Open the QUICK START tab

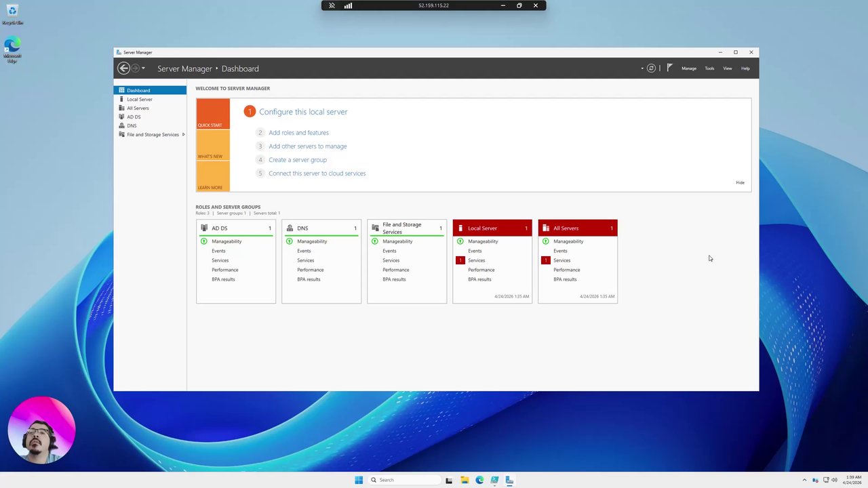[x=213, y=114]
